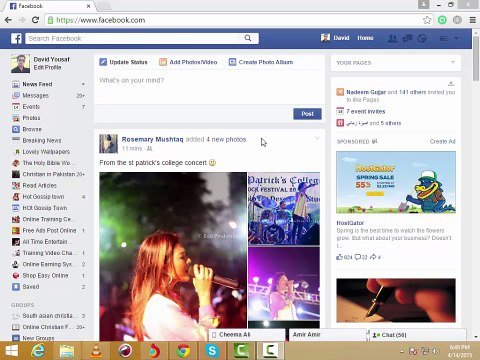Image resolution: width=480 pixels, height=360 pixels.
Task: Bookmark page with star icon
Action: [427, 20]
